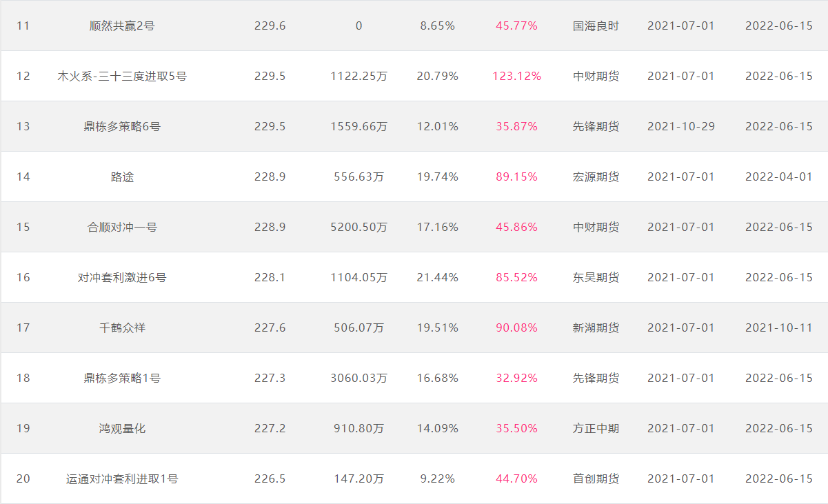Click 新湖期货 in row 17
Image resolution: width=828 pixels, height=504 pixels.
click(596, 327)
